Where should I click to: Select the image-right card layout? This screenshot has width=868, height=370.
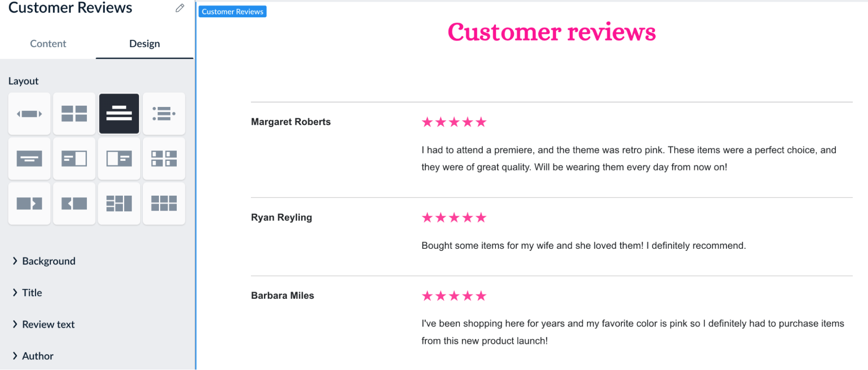pyautogui.click(x=74, y=159)
